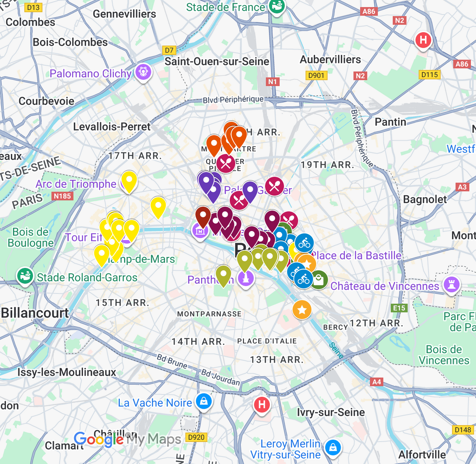Click the uppermost blue bicycle marker
476x464 pixels.
point(304,243)
